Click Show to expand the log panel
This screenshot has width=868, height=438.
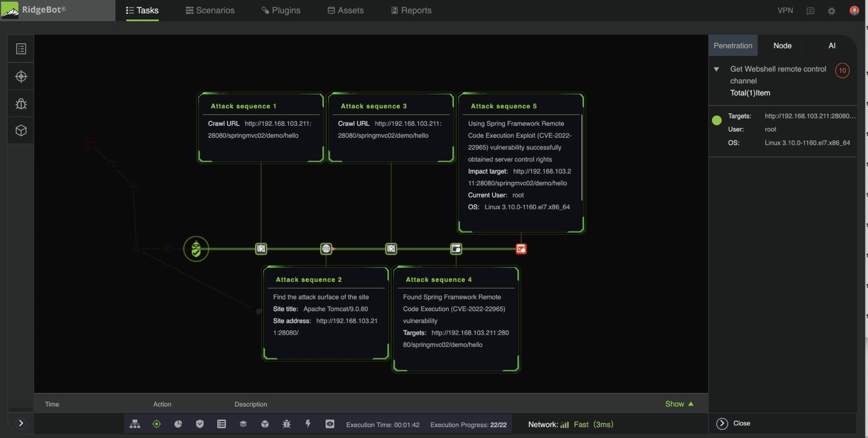pyautogui.click(x=679, y=404)
